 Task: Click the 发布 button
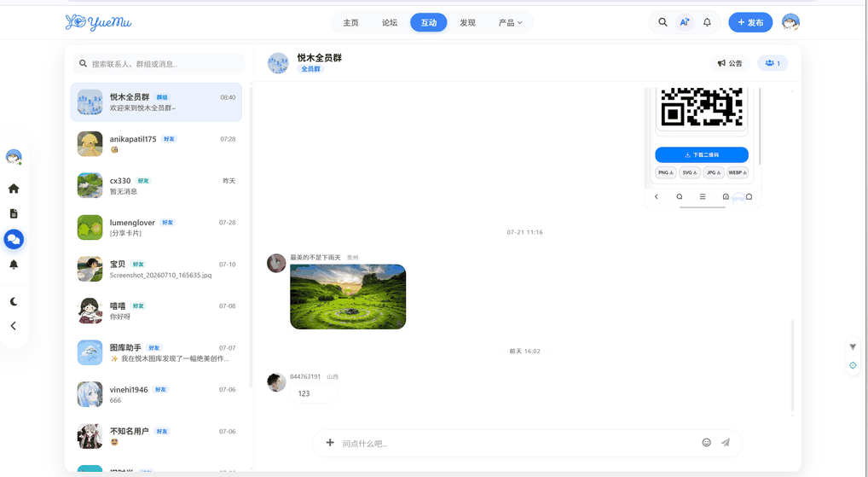tap(750, 22)
